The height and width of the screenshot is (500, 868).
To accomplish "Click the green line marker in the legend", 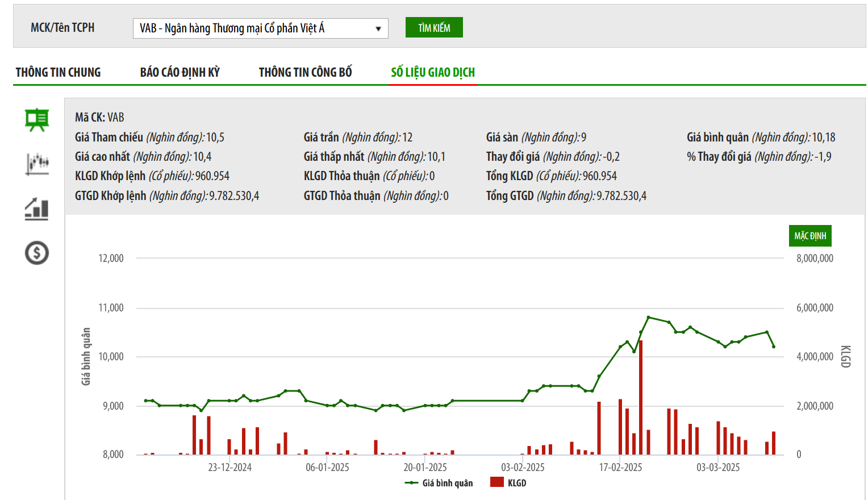I will [411, 483].
